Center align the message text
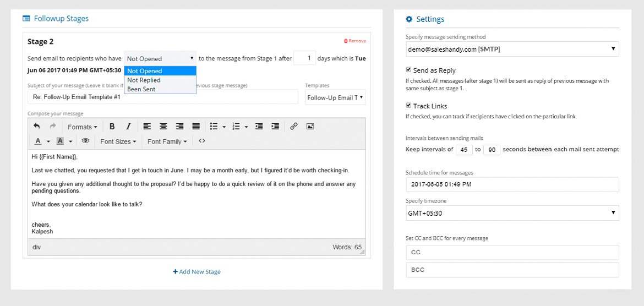This screenshot has width=644, height=306. (x=163, y=127)
